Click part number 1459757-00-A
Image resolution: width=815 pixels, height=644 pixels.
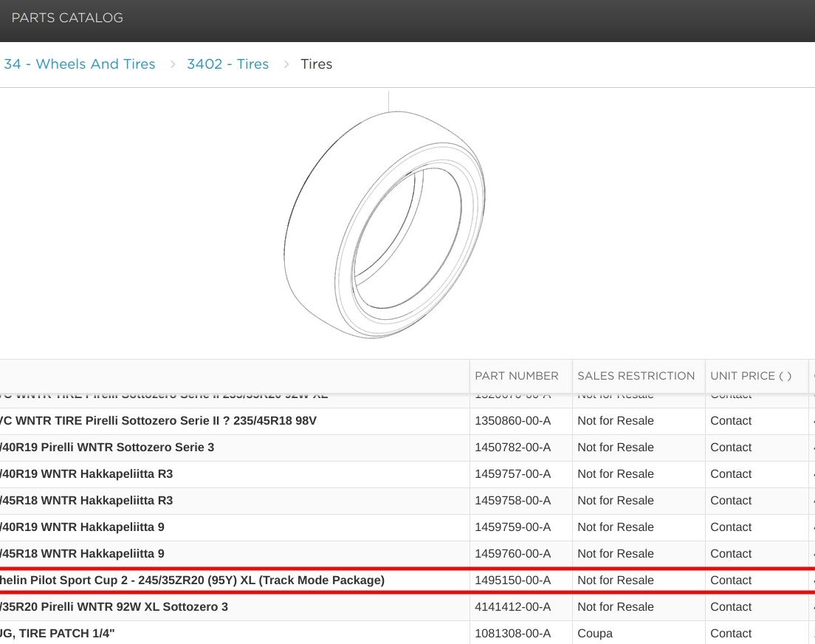tap(512, 474)
